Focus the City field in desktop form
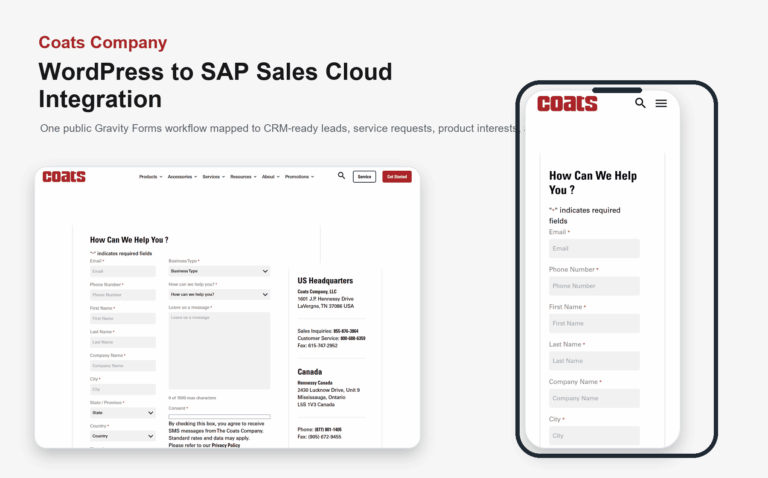This screenshot has width=768, height=478. coord(122,389)
